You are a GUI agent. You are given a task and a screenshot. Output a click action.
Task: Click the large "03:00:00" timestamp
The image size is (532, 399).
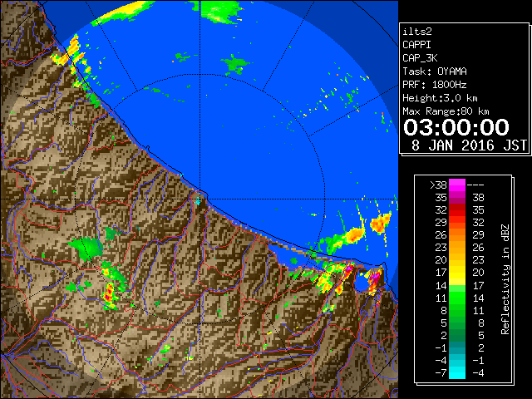(x=456, y=127)
